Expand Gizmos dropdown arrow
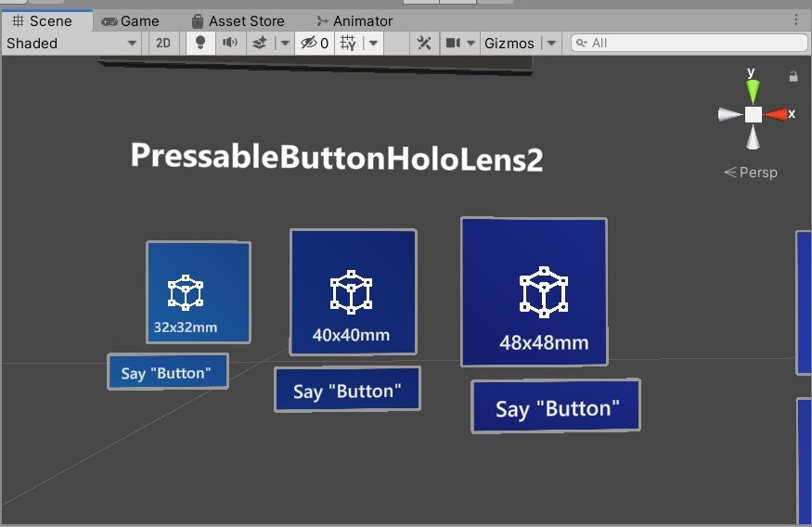This screenshot has height=527, width=812. tap(551, 43)
